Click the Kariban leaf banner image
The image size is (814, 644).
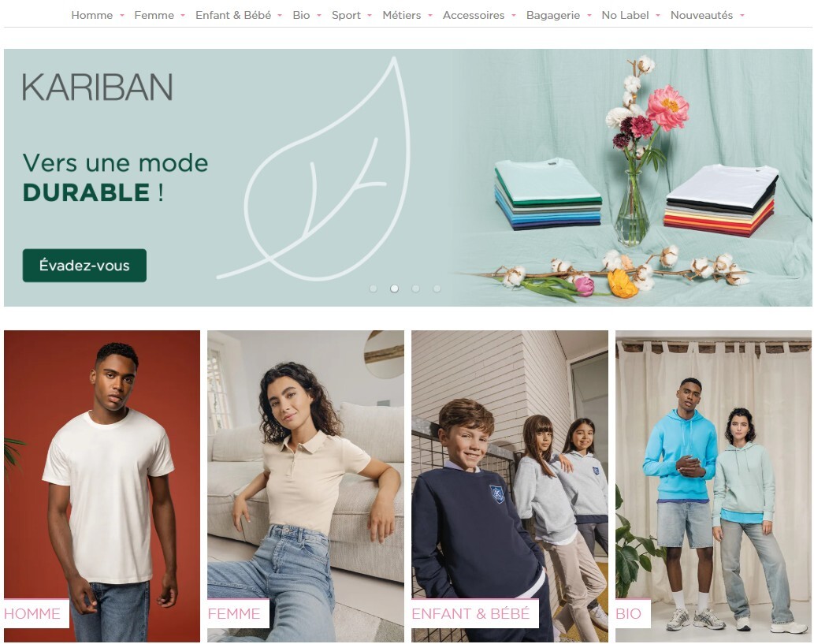[407, 177]
